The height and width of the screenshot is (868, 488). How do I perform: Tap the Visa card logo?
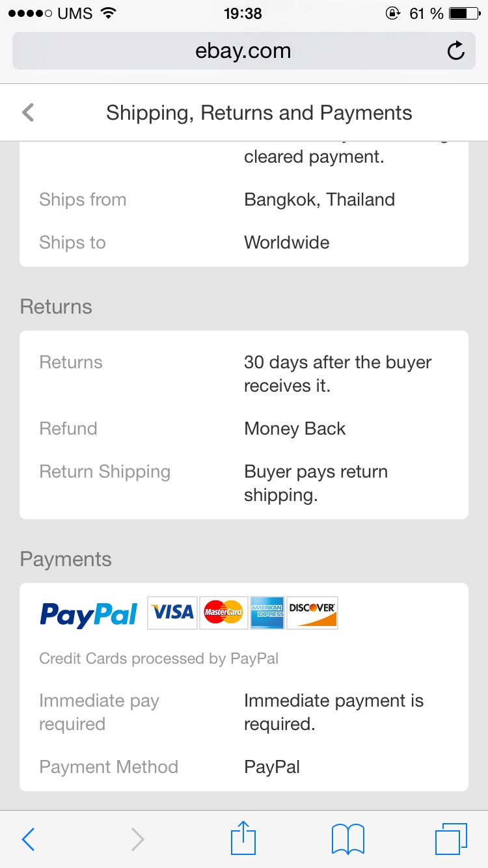point(172,612)
